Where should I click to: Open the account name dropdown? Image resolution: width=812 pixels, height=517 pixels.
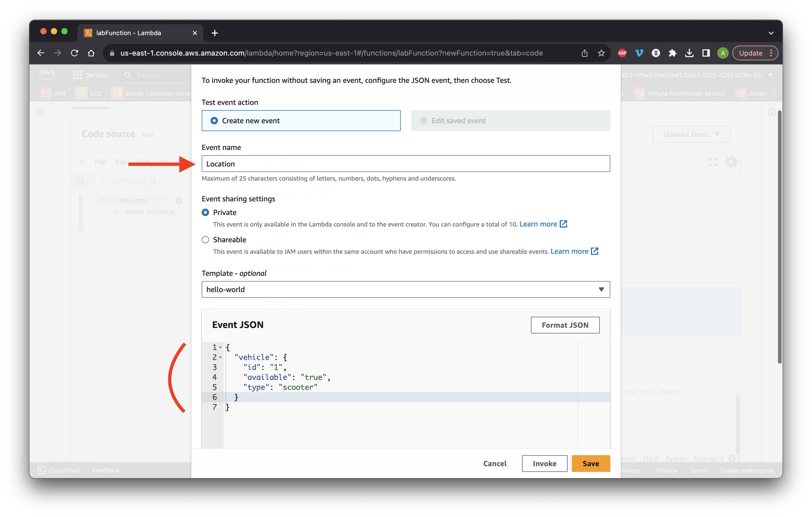click(697, 75)
